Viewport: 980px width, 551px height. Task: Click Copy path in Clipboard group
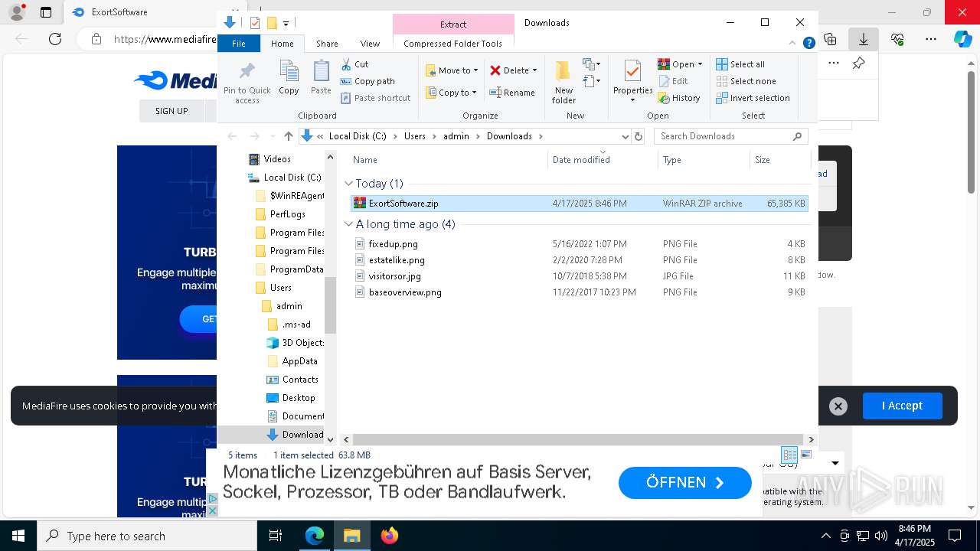367,81
